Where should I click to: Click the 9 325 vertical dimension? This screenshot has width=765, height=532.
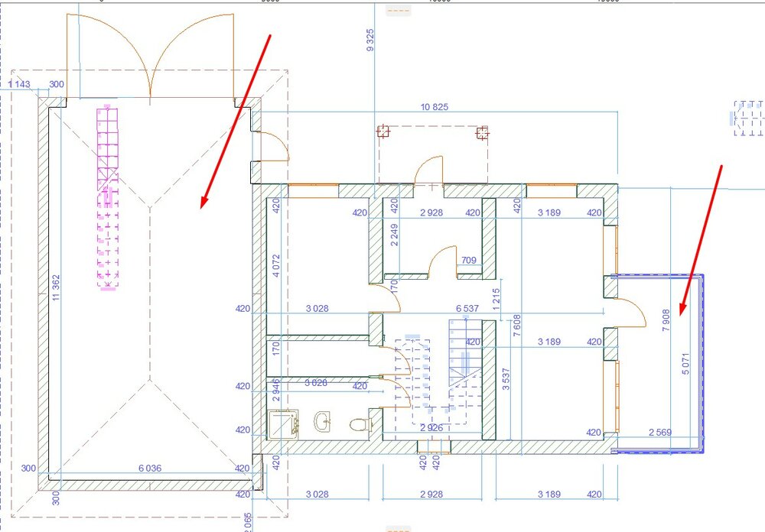[369, 40]
